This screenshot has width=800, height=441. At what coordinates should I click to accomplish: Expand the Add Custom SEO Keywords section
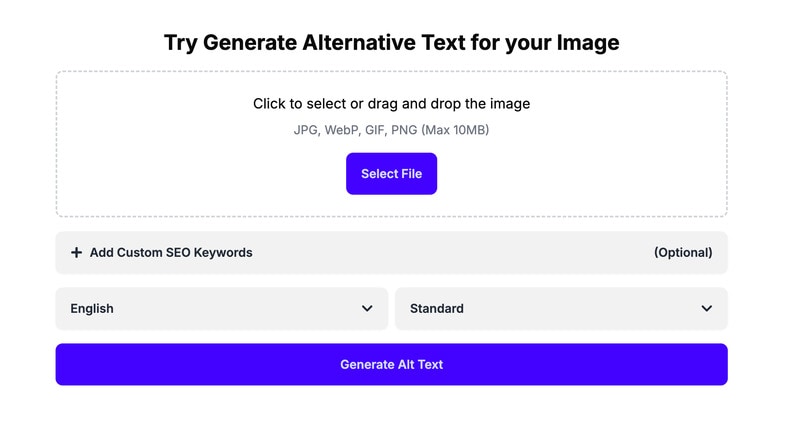tap(391, 253)
